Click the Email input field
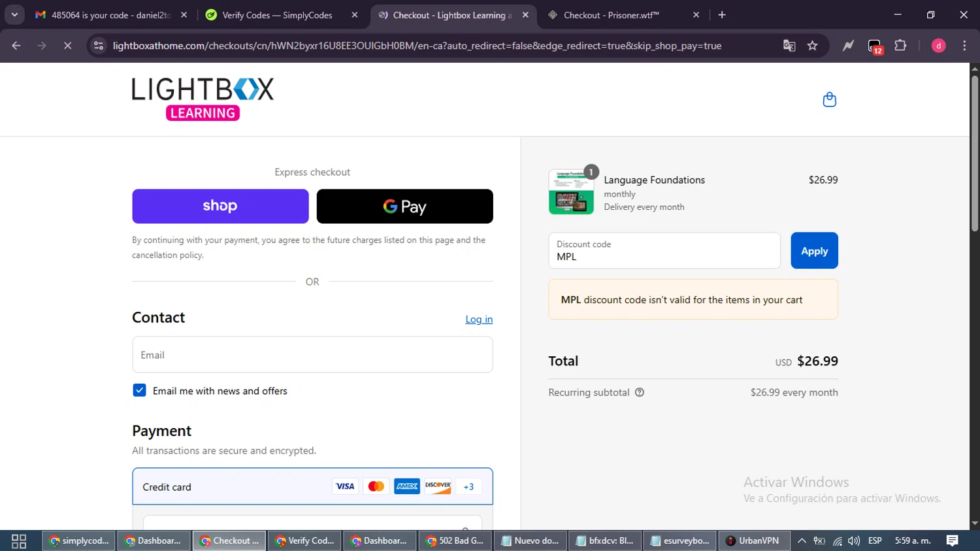Screen dimensions: 980x551 (312, 354)
